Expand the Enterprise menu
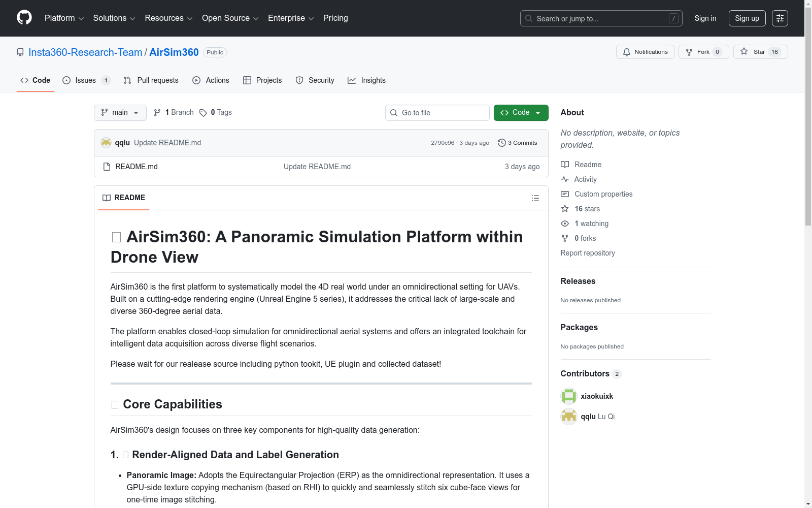The image size is (812, 508). 291,18
